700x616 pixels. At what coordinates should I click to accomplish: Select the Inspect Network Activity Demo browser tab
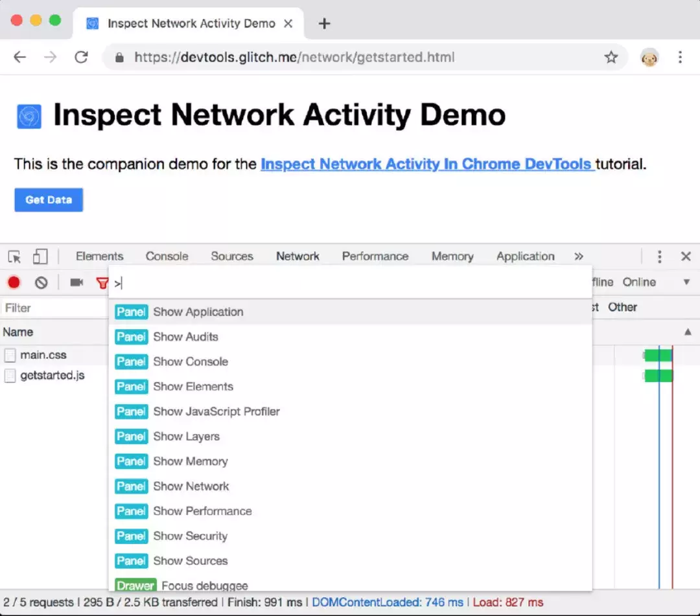pyautogui.click(x=189, y=23)
